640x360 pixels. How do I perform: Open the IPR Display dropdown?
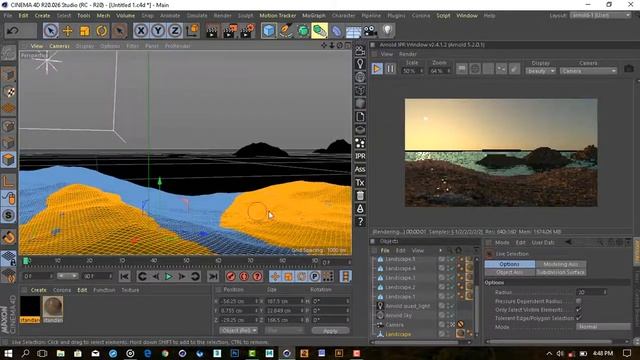coord(541,71)
